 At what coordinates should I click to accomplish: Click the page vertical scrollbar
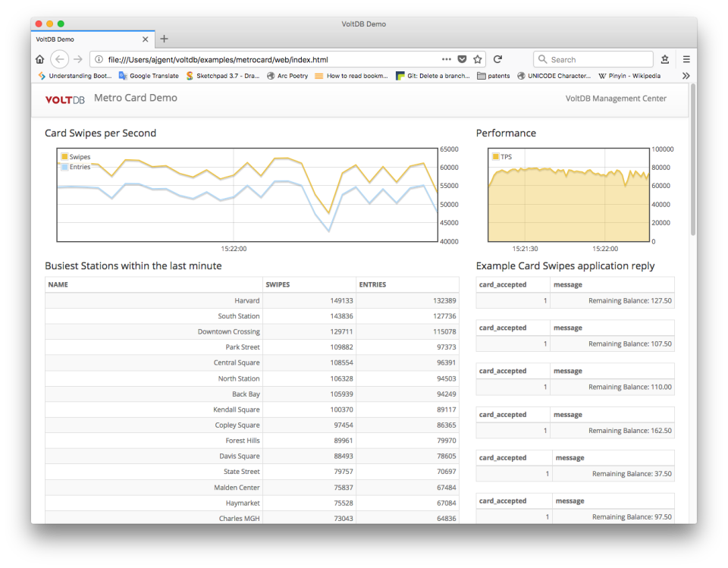(x=692, y=160)
